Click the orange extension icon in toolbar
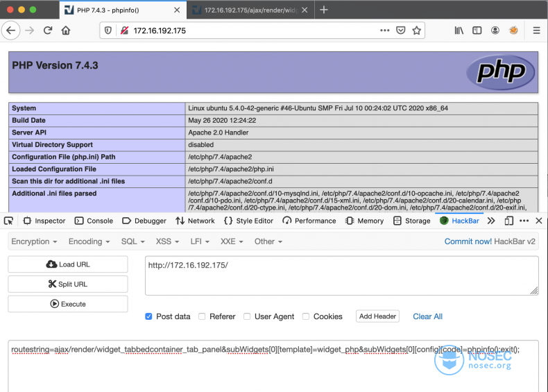 click(513, 31)
